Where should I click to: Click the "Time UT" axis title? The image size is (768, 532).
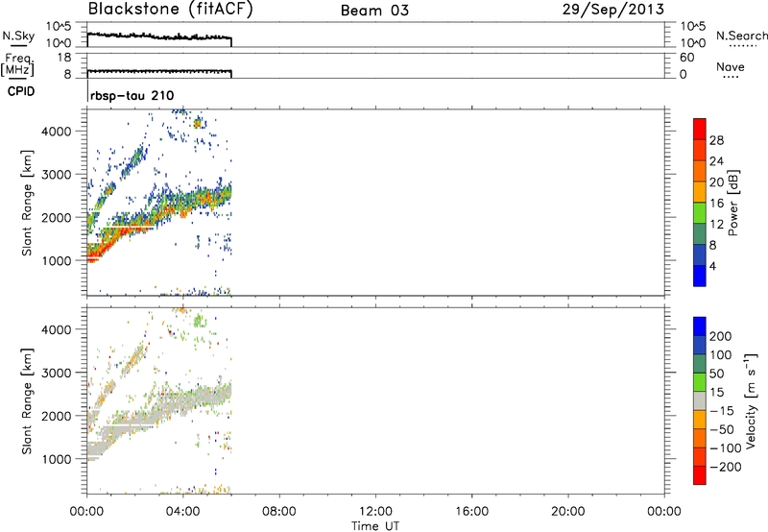pyautogui.click(x=375, y=526)
